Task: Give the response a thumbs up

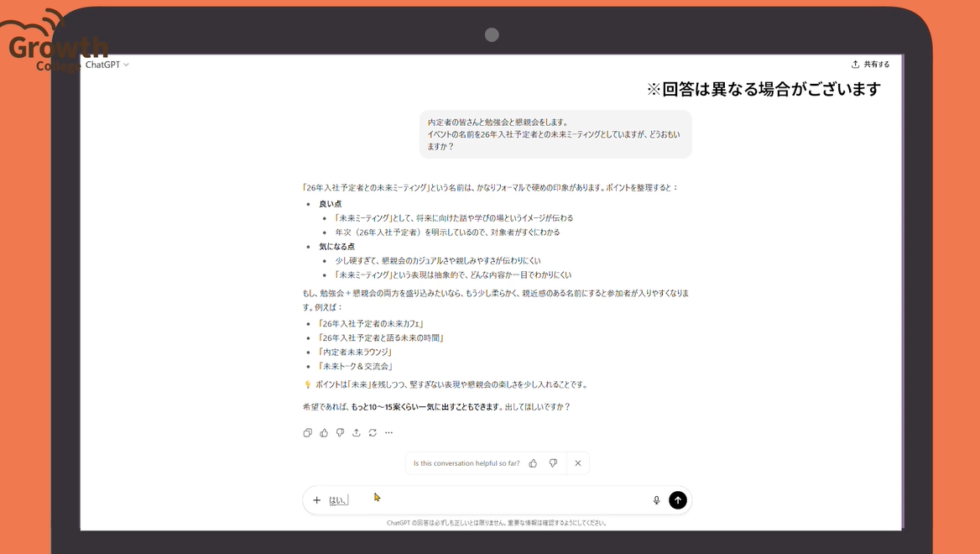Action: 324,433
